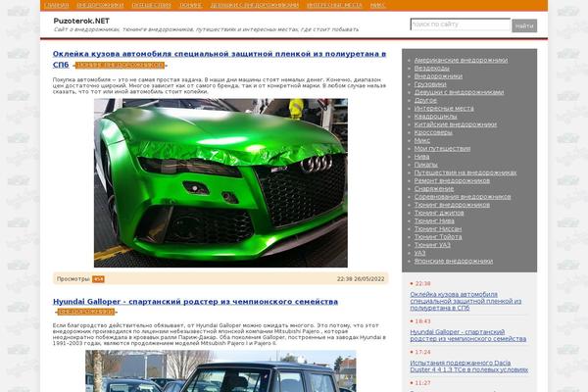Open sidebar category Пикапы
This screenshot has width=588, height=392.
pyautogui.click(x=425, y=165)
